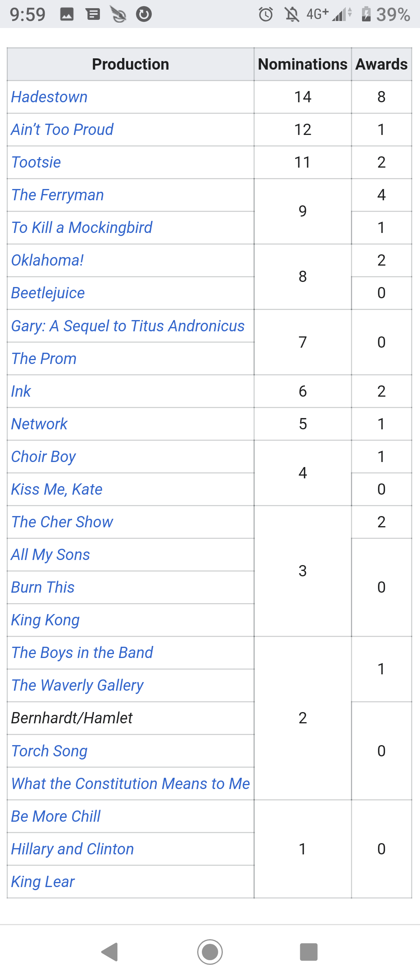This screenshot has width=420, height=980.
Task: Follow the To Kill a Mockingbird link
Action: tap(82, 228)
